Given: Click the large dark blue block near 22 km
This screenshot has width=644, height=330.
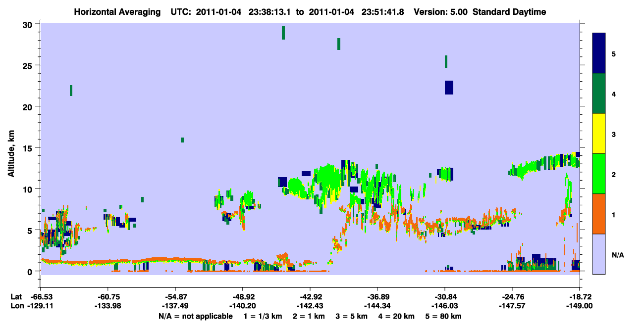Looking at the screenshot, I should [x=449, y=87].
